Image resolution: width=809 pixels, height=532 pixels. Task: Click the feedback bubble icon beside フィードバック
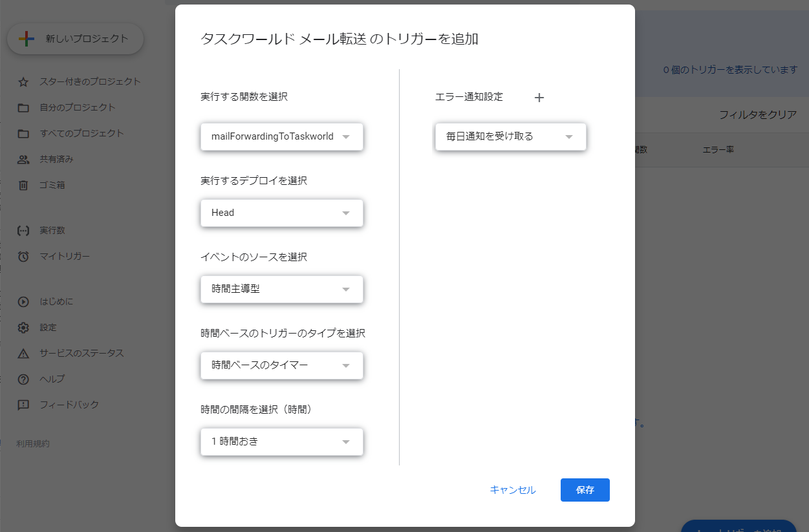(23, 405)
